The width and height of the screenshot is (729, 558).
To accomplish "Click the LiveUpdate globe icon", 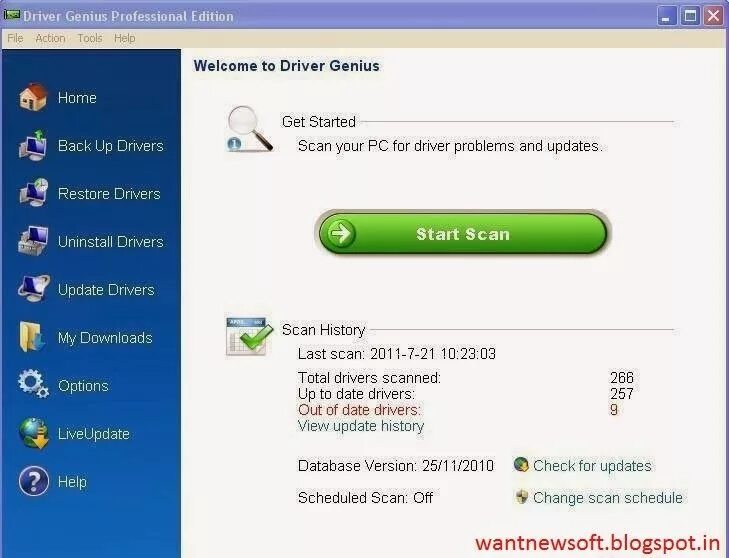I will tap(33, 433).
